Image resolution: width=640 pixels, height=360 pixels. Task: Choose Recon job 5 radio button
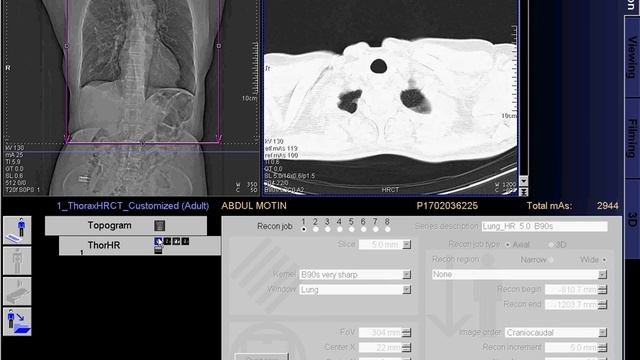(x=351, y=229)
